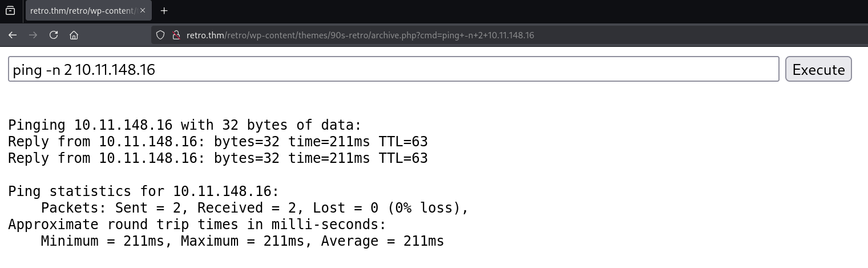Click the forward navigation arrow
Viewport: 868px width, 268px height.
click(33, 35)
